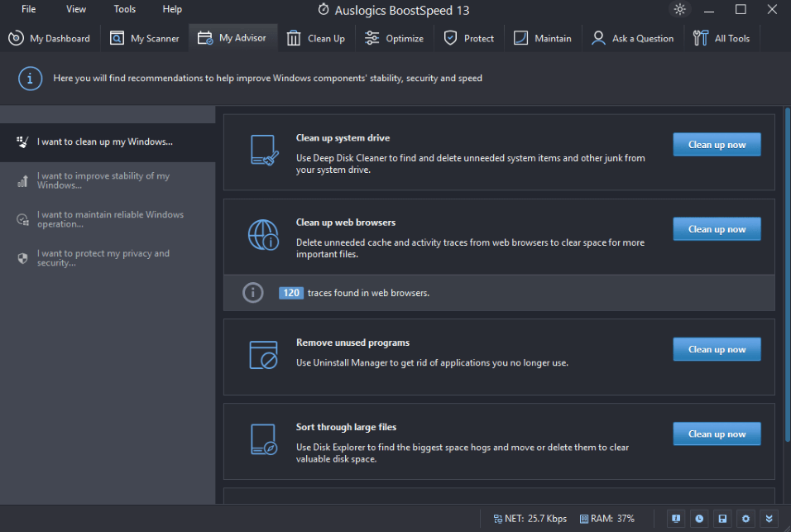Image resolution: width=791 pixels, height=532 pixels.
Task: Open Ask a Question tab
Action: [633, 38]
